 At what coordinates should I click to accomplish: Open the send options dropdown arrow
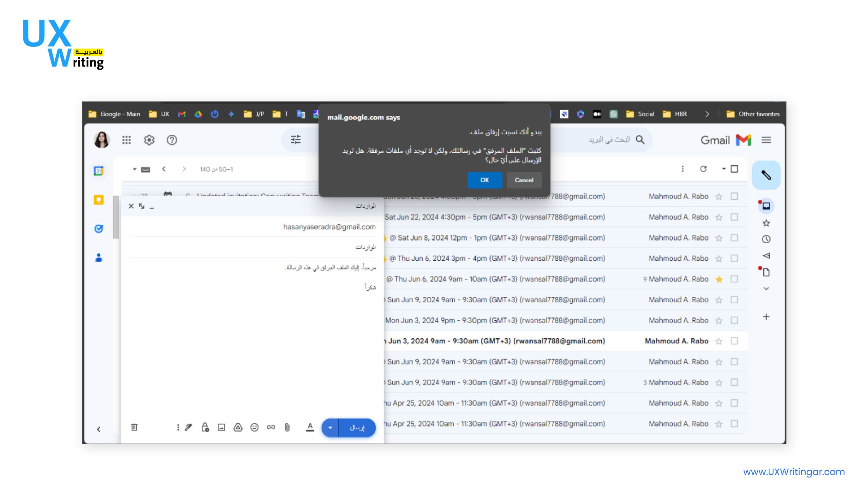[x=330, y=428]
